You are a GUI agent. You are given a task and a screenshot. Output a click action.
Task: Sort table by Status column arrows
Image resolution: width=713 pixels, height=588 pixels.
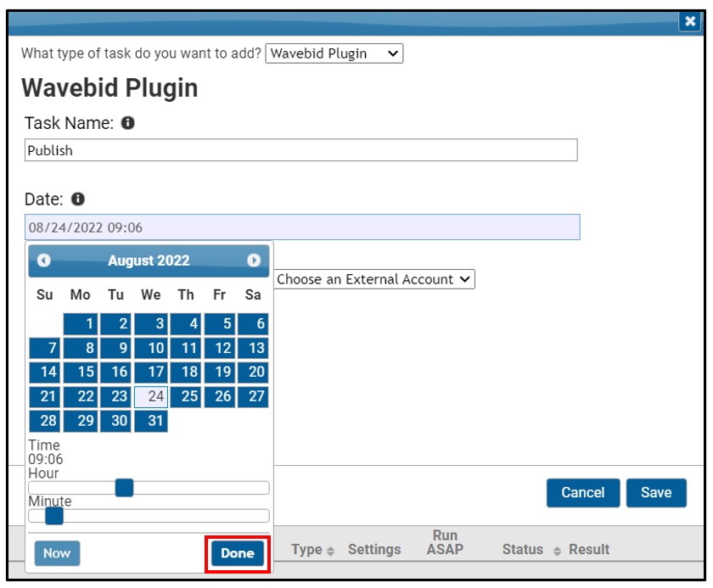click(557, 551)
